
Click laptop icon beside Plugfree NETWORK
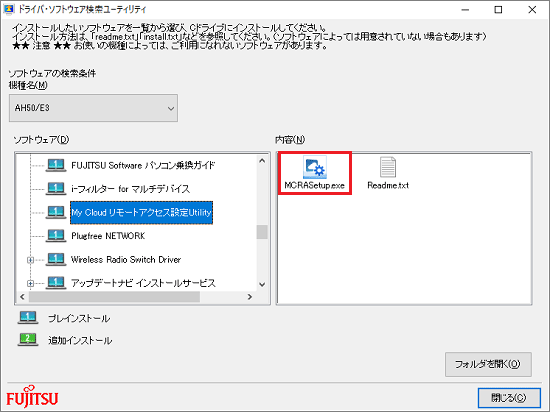point(56,236)
